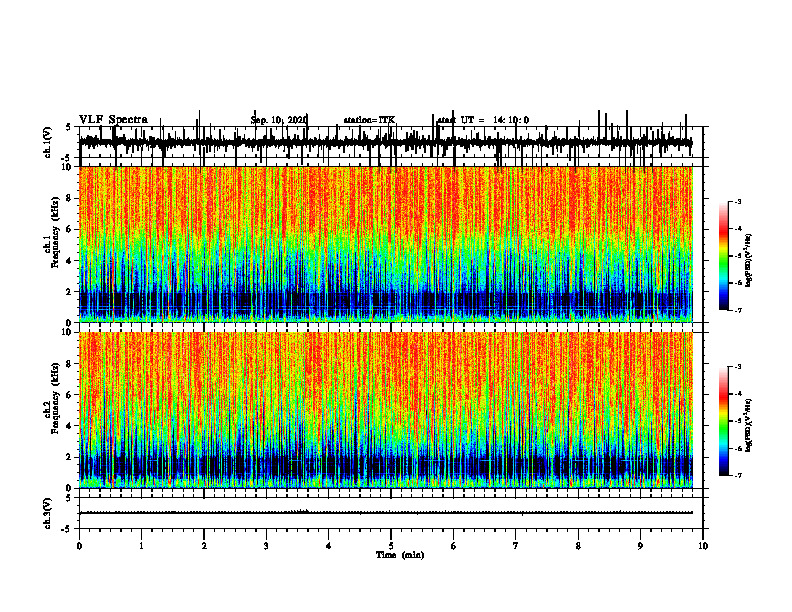Click the ch.1 spectrogram color bar
The image size is (792, 612).
723,256
